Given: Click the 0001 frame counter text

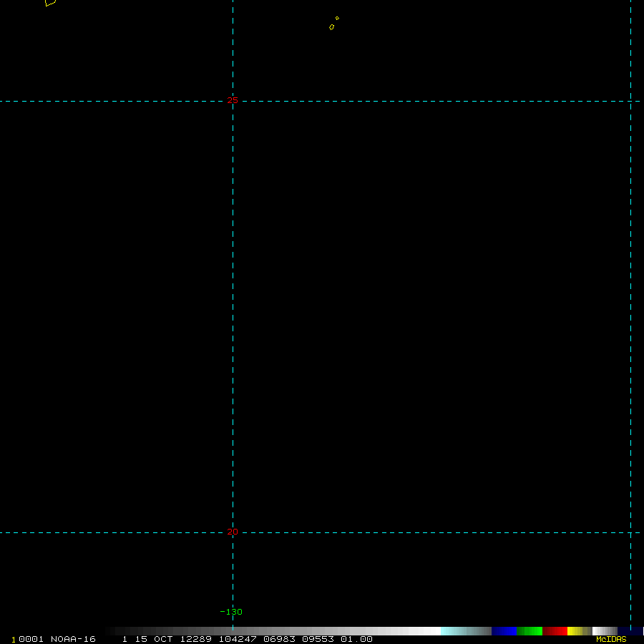Looking at the screenshot, I should point(31,640).
